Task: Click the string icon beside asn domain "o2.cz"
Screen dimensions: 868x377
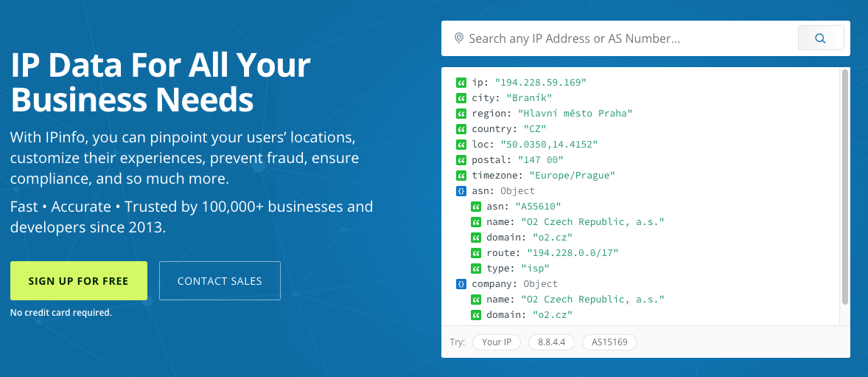Action: (x=476, y=238)
